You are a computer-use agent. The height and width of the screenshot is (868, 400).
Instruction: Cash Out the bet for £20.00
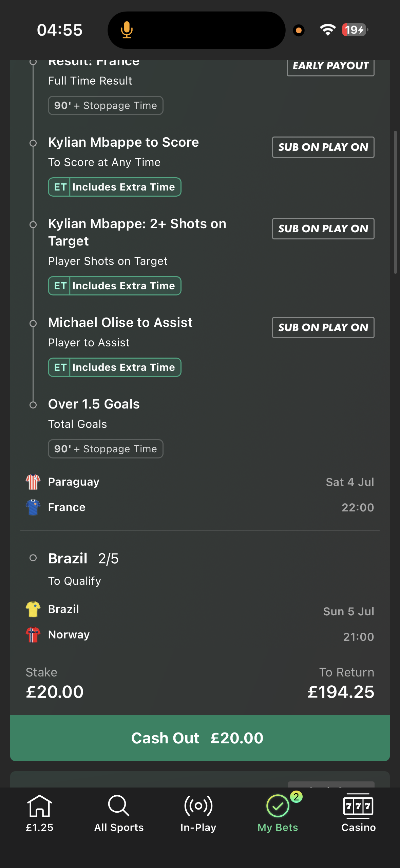[200, 738]
